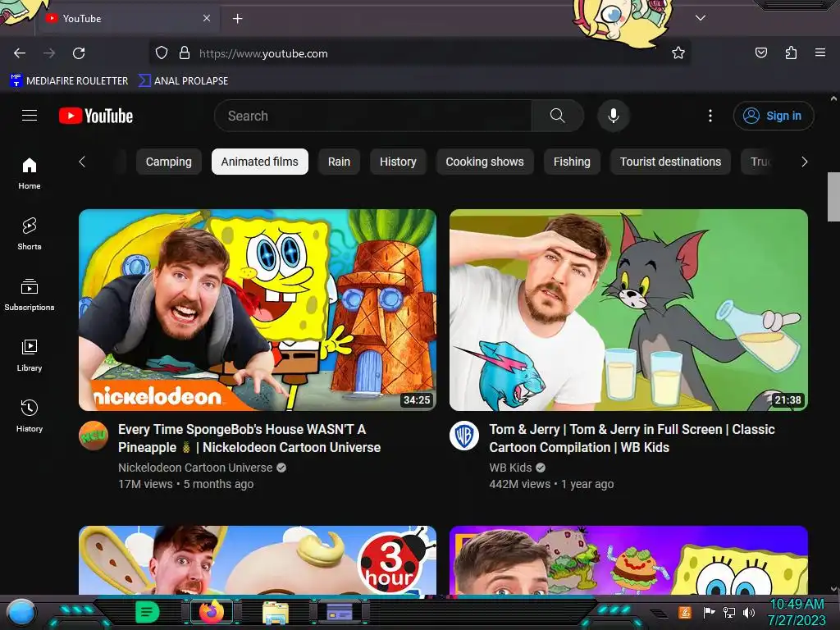Click Firefox icon in taskbar
840x630 pixels.
[212, 612]
